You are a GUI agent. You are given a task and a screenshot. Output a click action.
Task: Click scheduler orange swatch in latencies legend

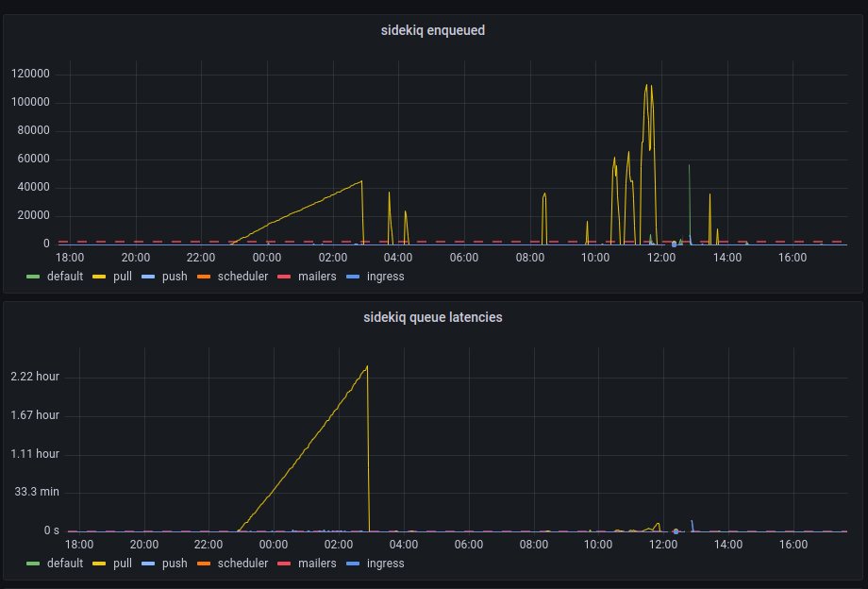(x=204, y=563)
